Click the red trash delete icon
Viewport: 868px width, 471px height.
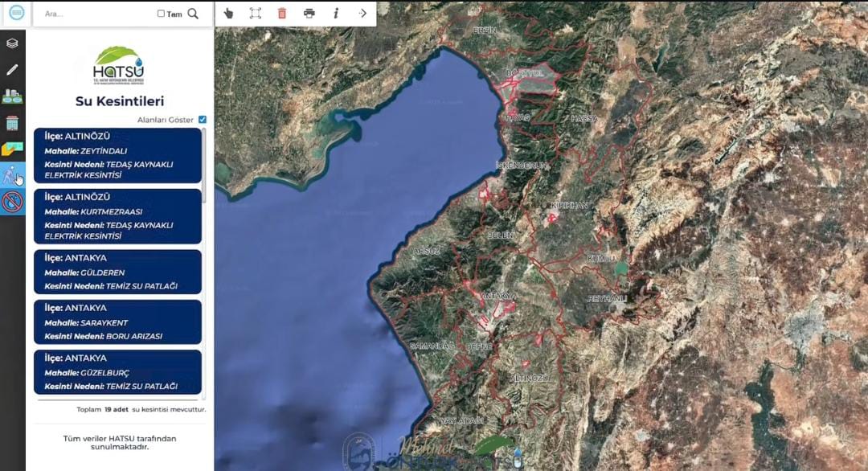coord(281,14)
